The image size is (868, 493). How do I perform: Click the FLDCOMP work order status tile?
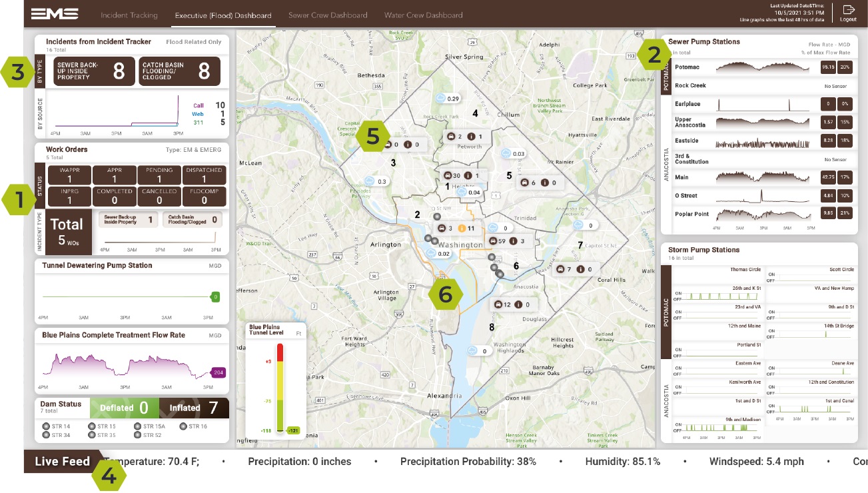click(204, 196)
